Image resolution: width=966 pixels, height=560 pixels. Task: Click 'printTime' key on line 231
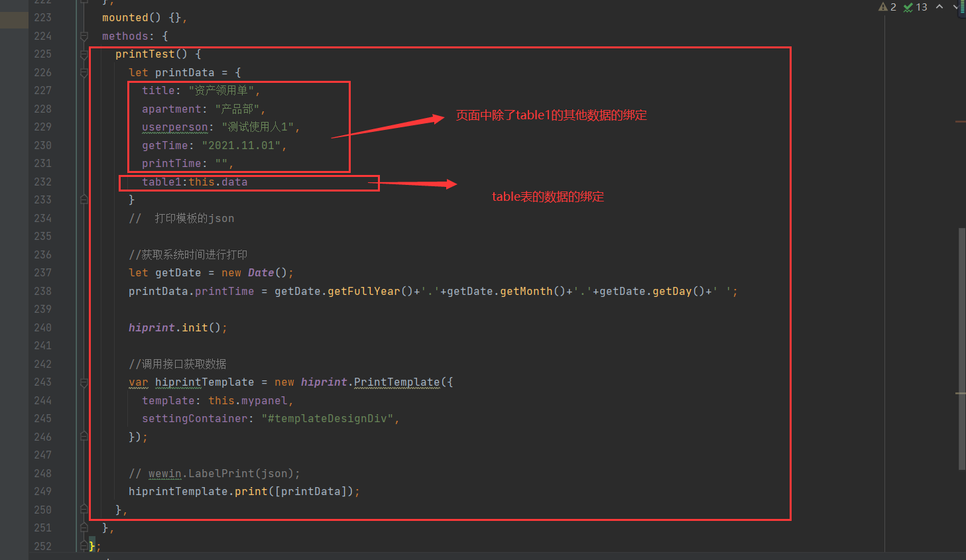(171, 164)
